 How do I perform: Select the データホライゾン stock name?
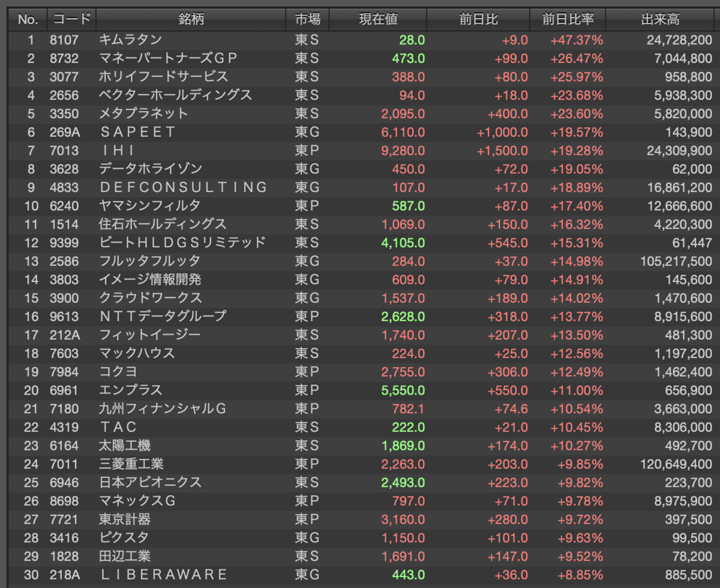(151, 169)
